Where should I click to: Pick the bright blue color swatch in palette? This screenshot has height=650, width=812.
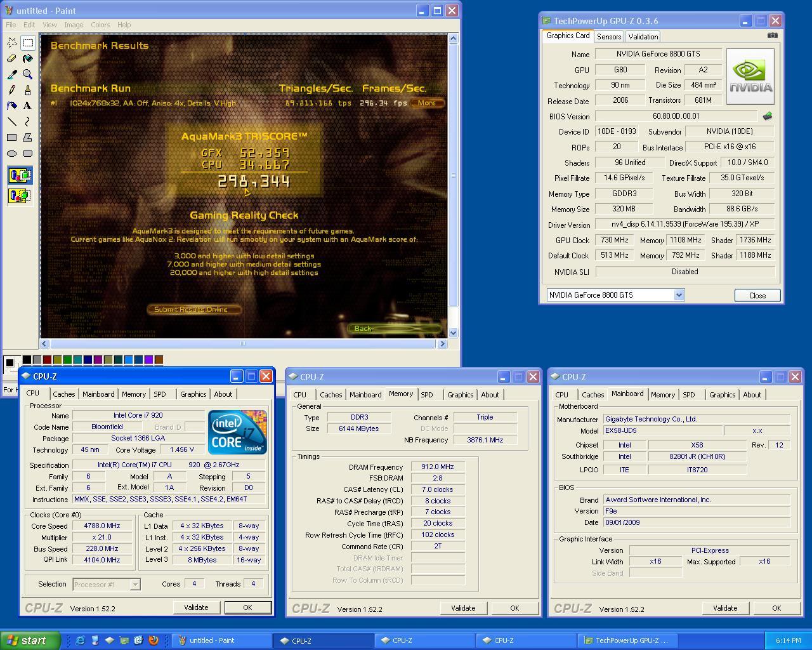129,360
